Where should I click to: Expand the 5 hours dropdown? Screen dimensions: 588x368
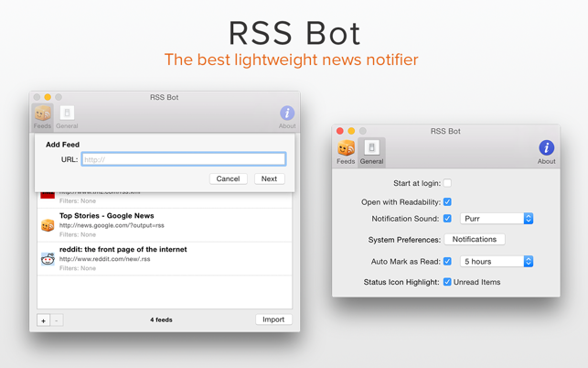(497, 262)
